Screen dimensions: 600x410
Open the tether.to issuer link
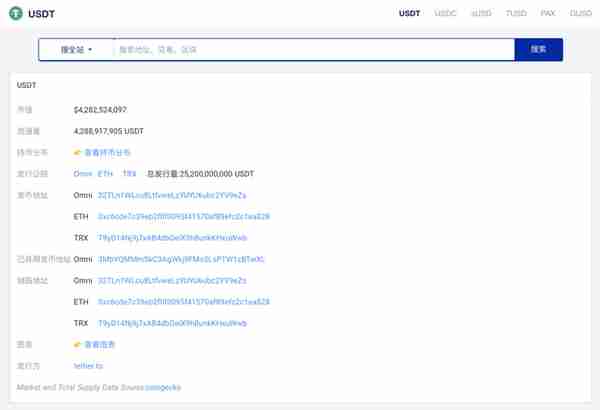88,366
